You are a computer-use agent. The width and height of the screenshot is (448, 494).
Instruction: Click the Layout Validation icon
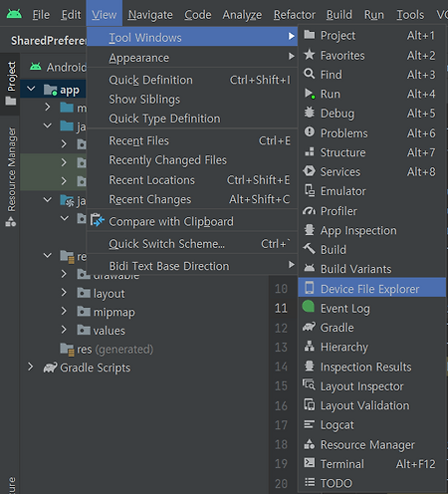pyautogui.click(x=310, y=405)
